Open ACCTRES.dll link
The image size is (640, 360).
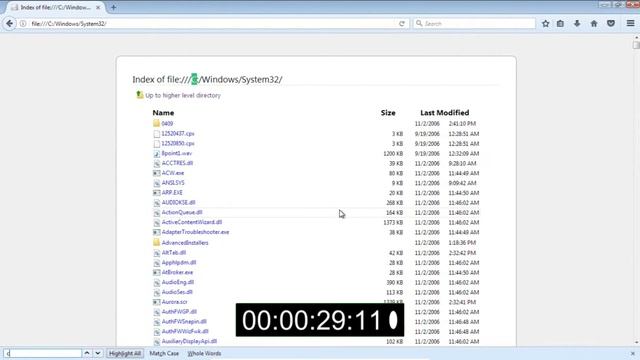177,163
